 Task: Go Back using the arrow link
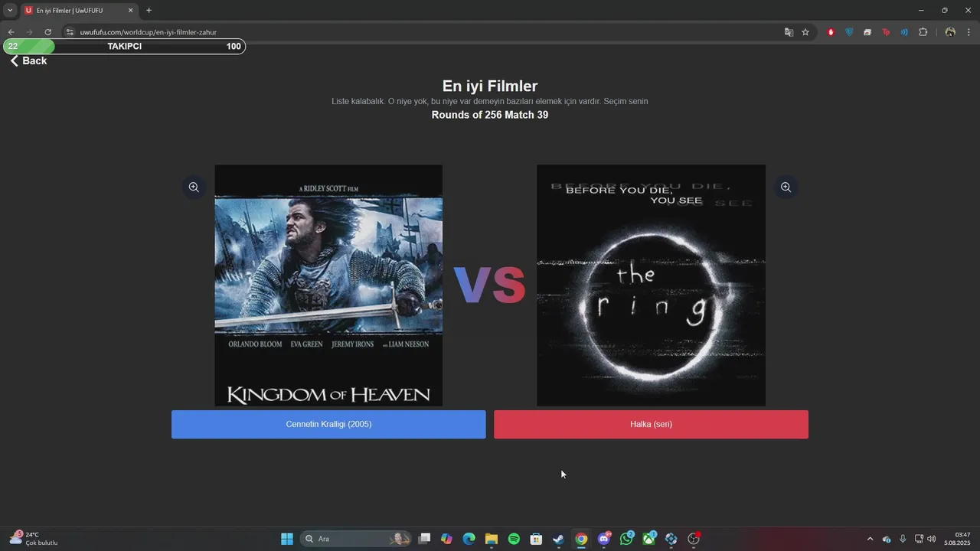point(28,60)
